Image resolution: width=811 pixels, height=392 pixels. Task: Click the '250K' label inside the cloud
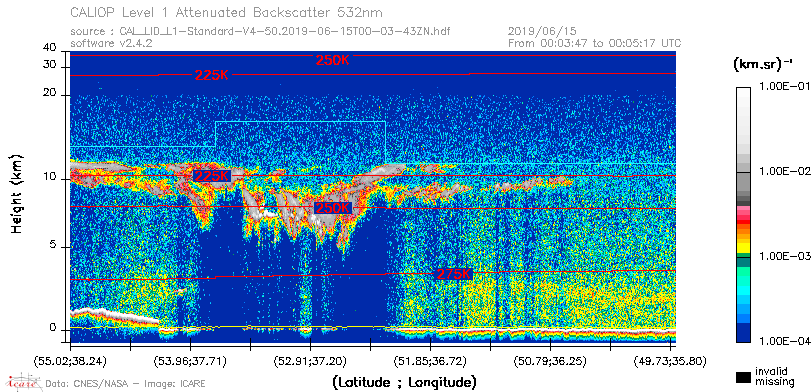coord(333,208)
